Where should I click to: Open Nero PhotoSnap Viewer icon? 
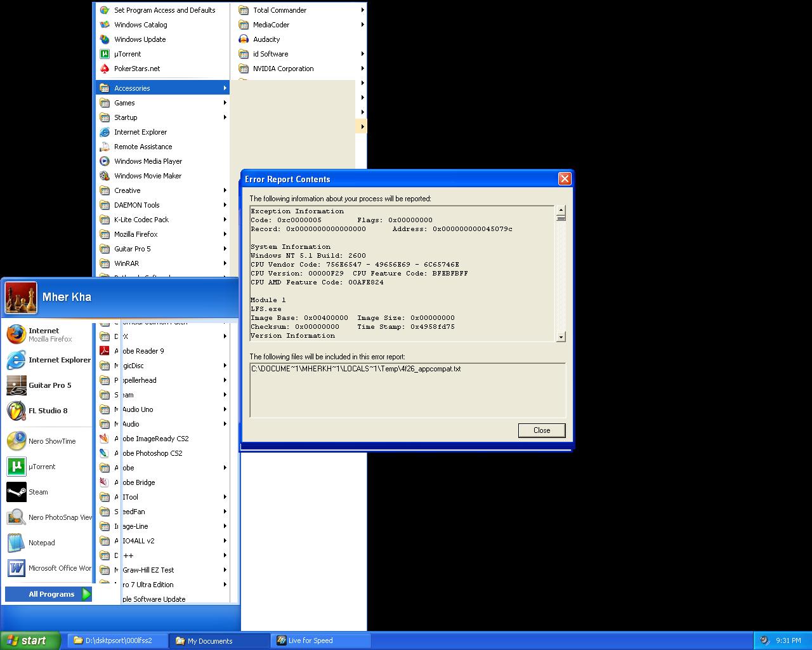coord(16,517)
